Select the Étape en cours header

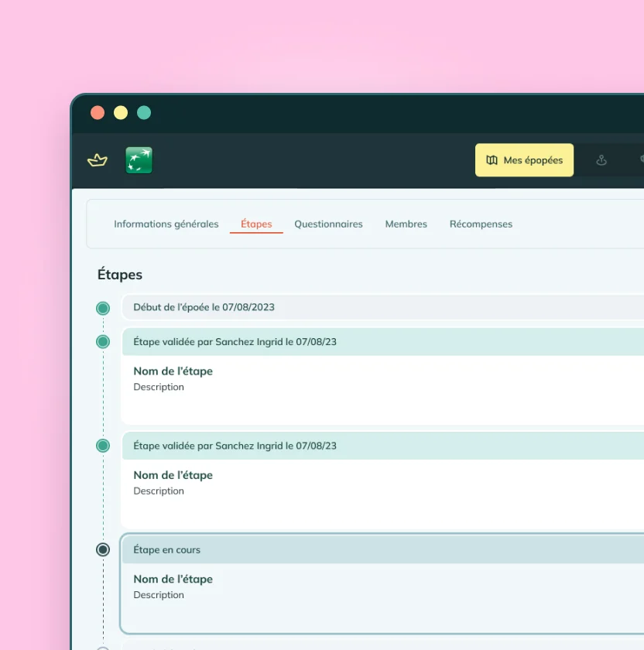point(383,549)
